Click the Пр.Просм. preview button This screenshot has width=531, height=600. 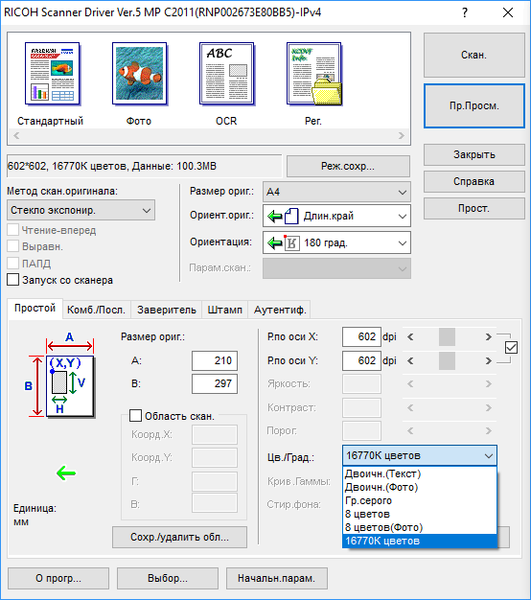[x=474, y=106]
